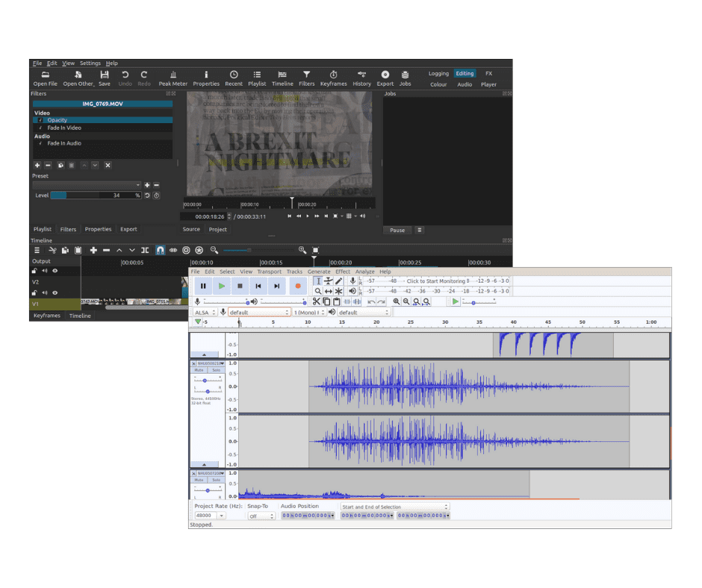Select the Envelope tool in Audacity
702x588 pixels.
329,281
